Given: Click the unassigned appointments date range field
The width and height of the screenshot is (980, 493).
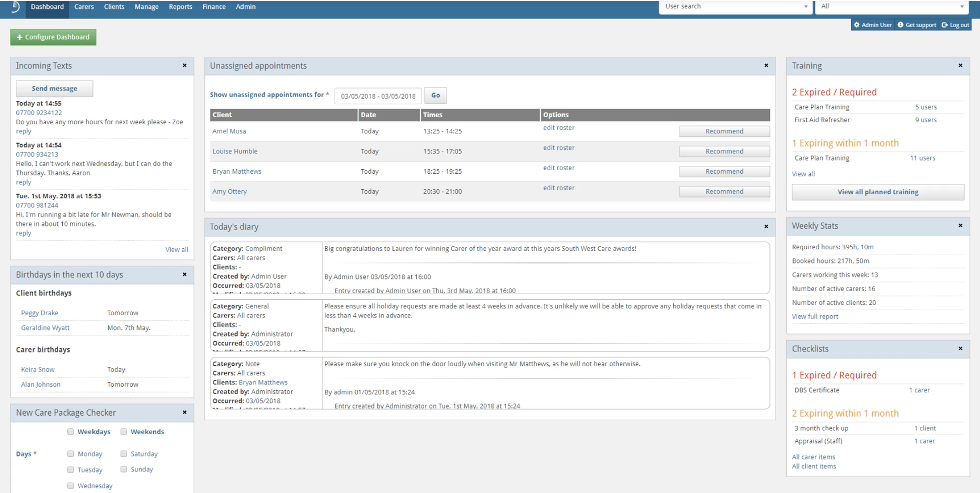Looking at the screenshot, I should tap(378, 96).
